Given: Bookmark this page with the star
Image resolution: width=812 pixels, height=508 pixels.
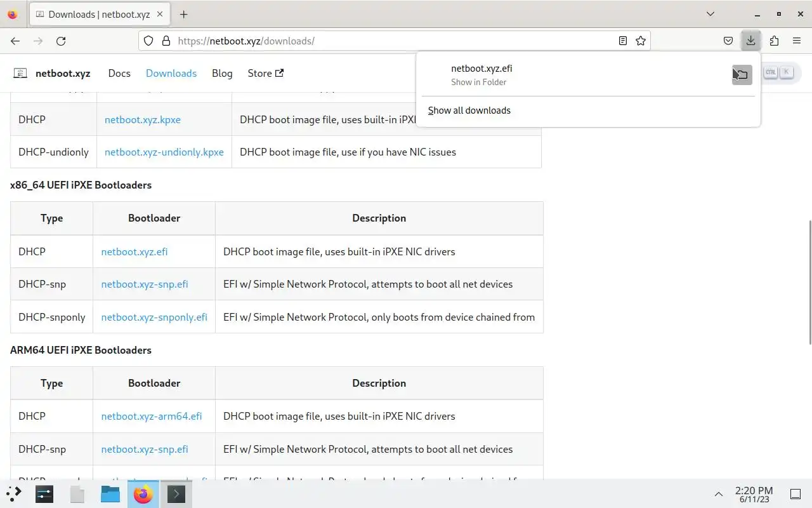Looking at the screenshot, I should click(x=641, y=41).
